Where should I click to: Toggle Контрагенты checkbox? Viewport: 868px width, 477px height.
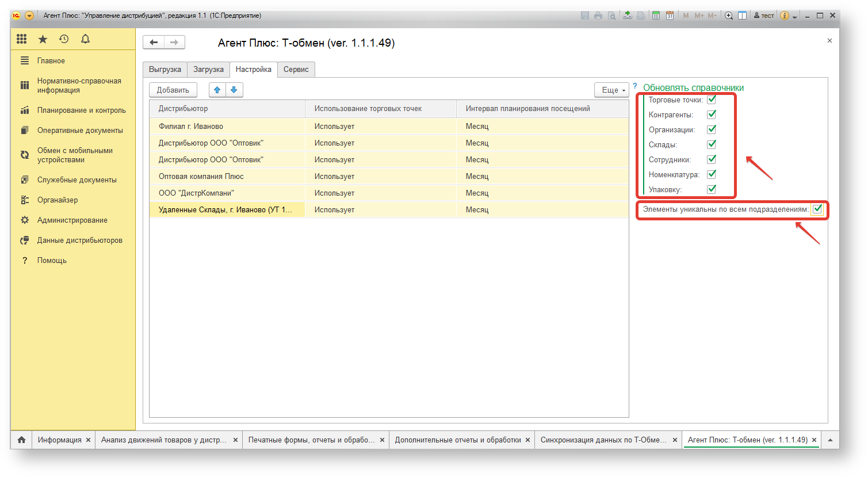coord(712,114)
